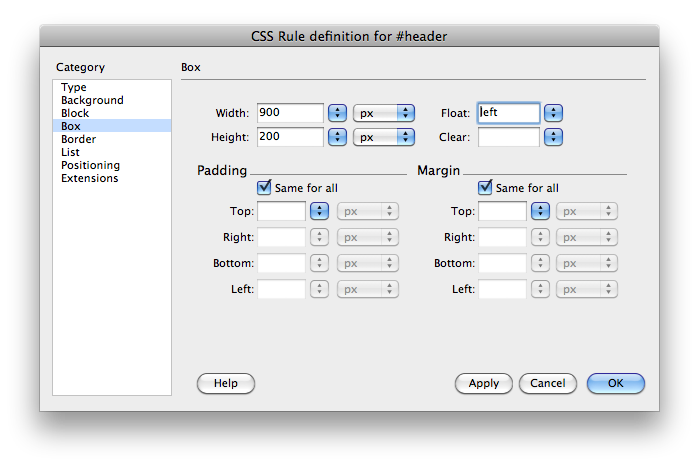Open the Height value dropdown arrow
The height and width of the screenshot is (466, 699).
[338, 137]
